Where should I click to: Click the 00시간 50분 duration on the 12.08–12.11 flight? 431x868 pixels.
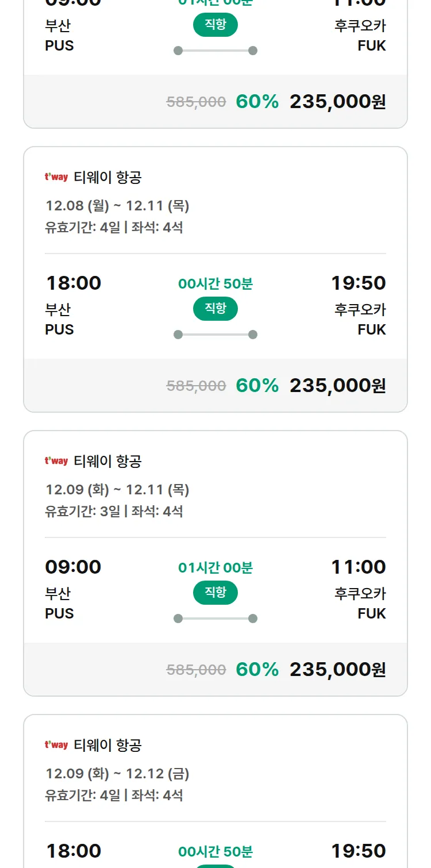click(x=215, y=284)
